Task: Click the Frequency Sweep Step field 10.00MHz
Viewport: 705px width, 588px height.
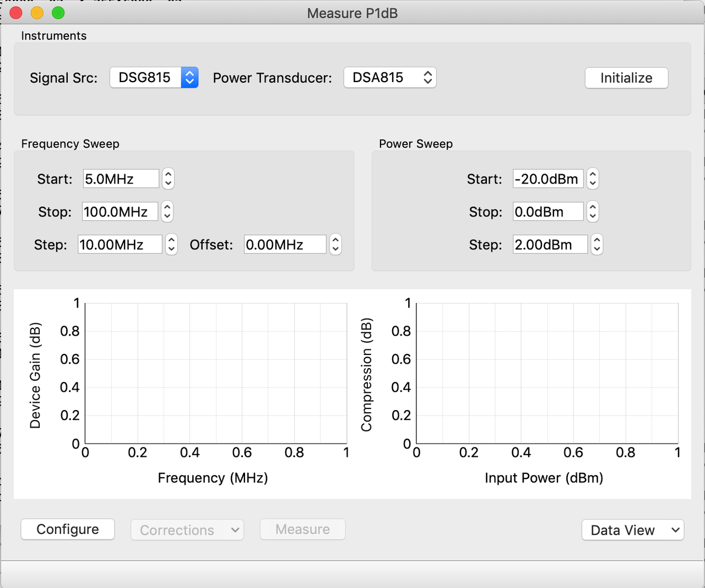Action: tap(120, 245)
